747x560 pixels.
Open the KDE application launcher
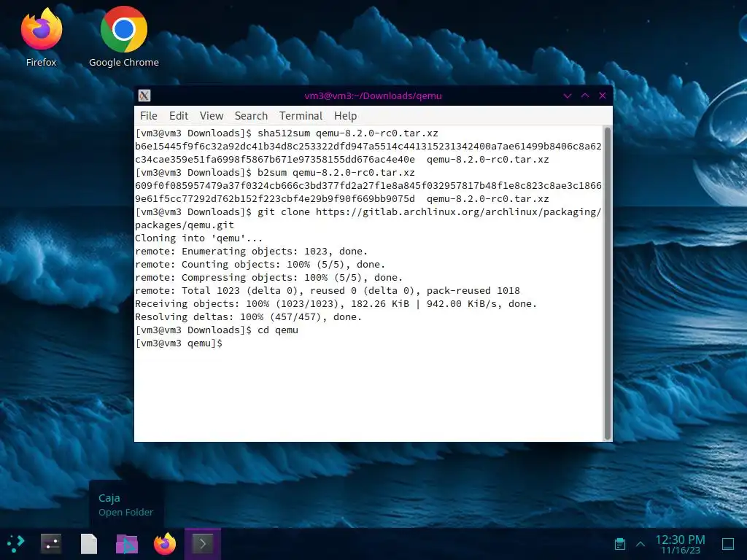[x=16, y=543]
